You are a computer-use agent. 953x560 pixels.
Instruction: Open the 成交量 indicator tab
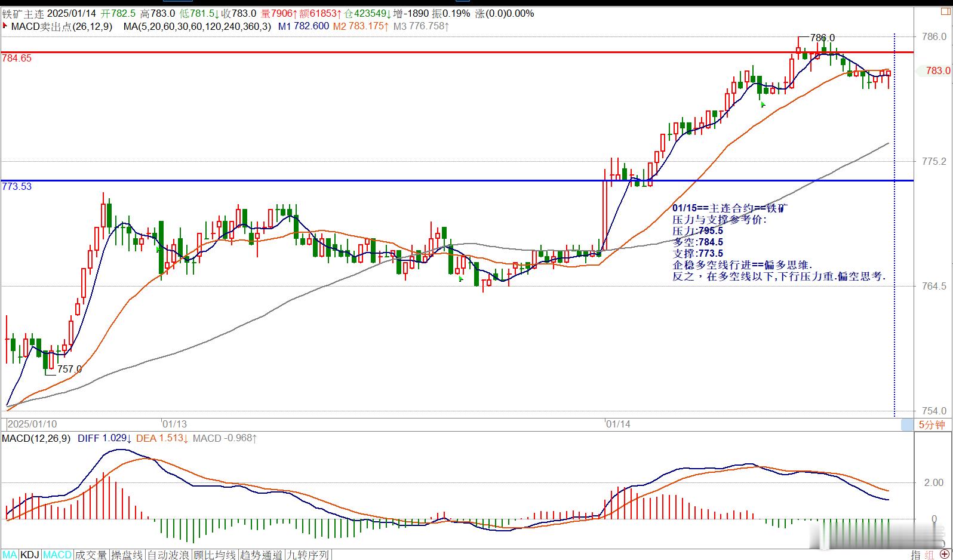coord(91,555)
